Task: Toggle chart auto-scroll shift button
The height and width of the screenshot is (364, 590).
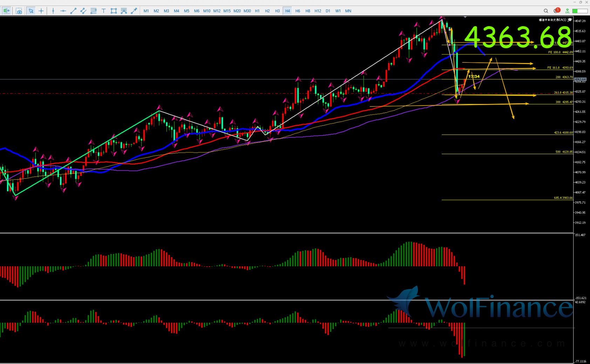Action: [x=6, y=11]
